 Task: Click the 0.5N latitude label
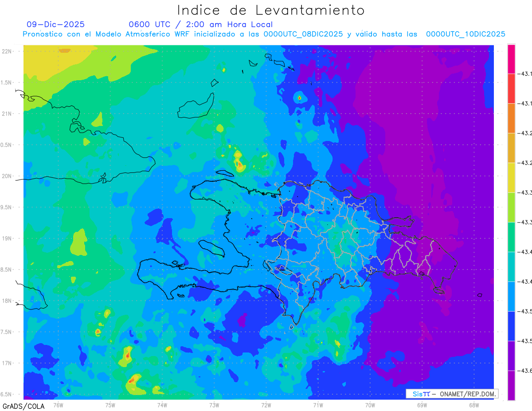pyautogui.click(x=7, y=145)
